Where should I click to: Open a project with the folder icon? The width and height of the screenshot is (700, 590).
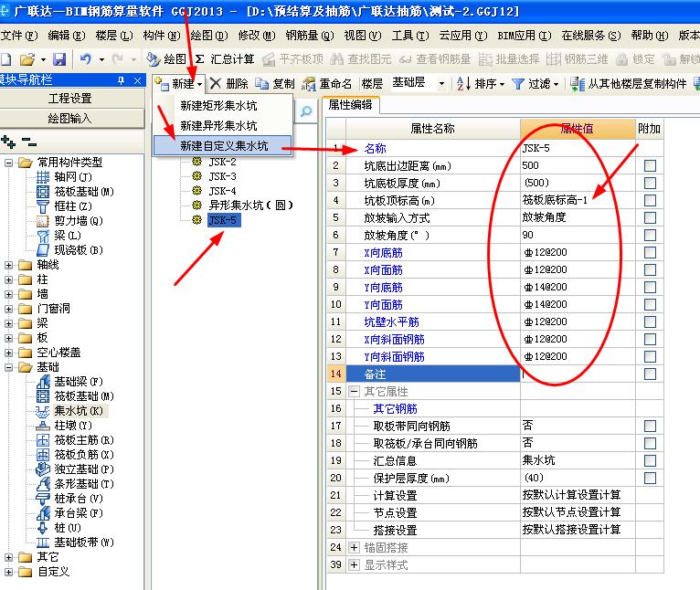pos(27,59)
